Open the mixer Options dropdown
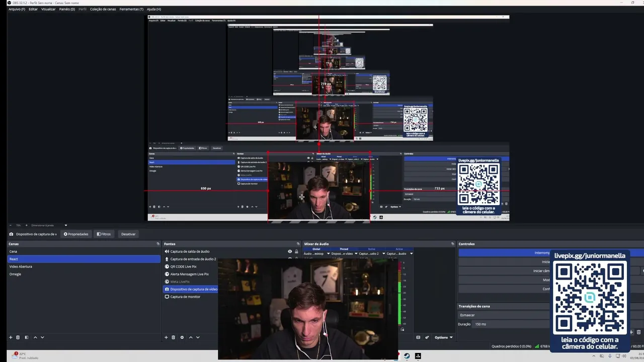The height and width of the screenshot is (362, 644). tap(444, 337)
